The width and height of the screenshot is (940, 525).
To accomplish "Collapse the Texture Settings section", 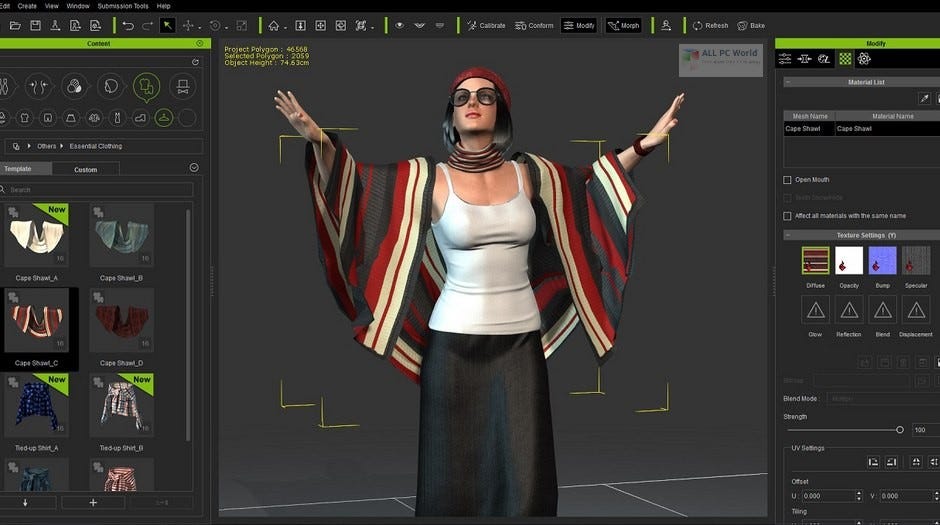I will [x=788, y=235].
